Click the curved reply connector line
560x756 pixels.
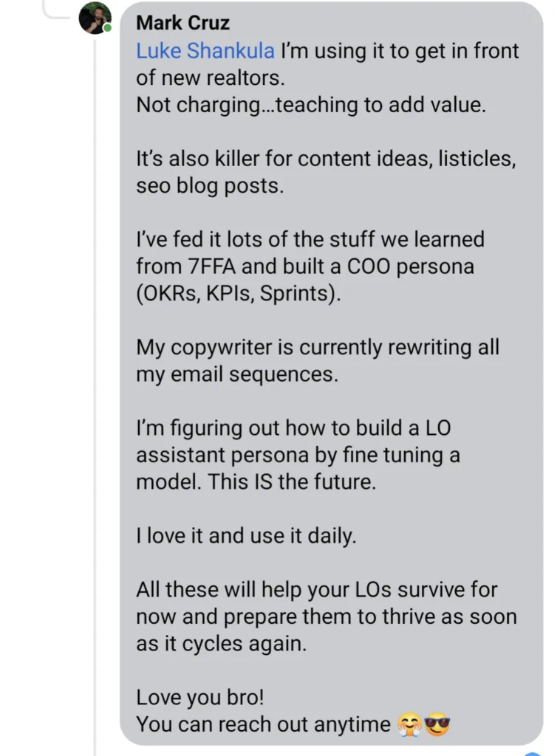pyautogui.click(x=55, y=10)
